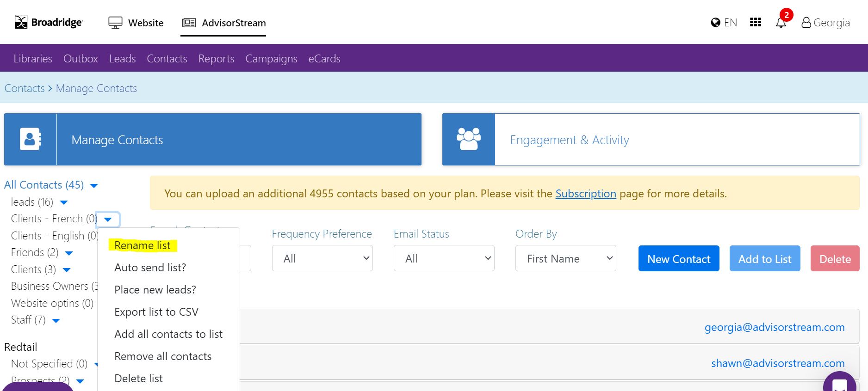Click the Engagement & Activity people icon
Image resolution: width=868 pixels, height=391 pixels.
469,139
